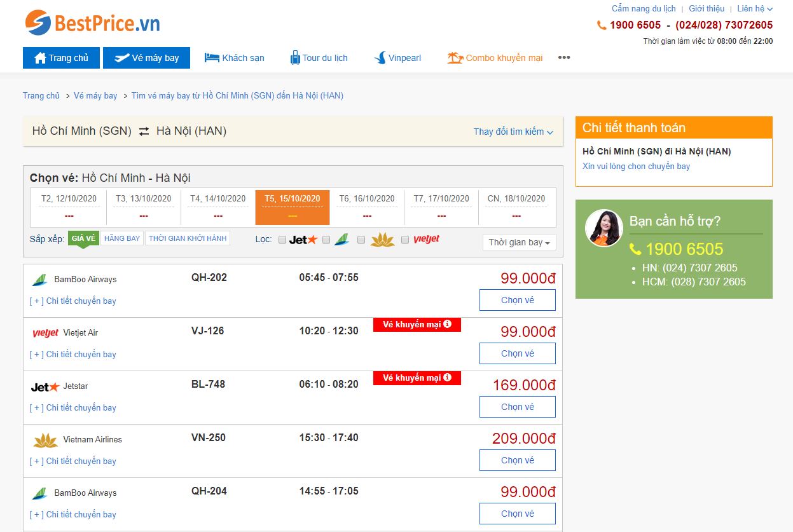Open Cẩm nang du lịch link
The width and height of the screenshot is (793, 532).
pos(644,9)
